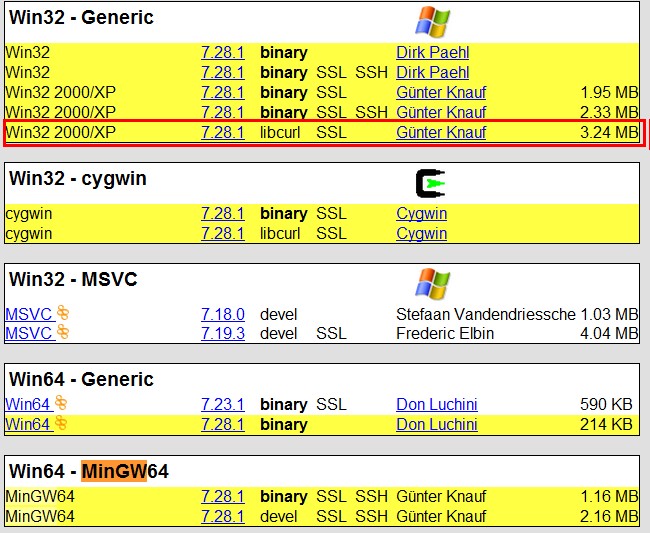Open 7.28.1 link for Win32 binary without SSL
650x533 pixels.
click(223, 53)
